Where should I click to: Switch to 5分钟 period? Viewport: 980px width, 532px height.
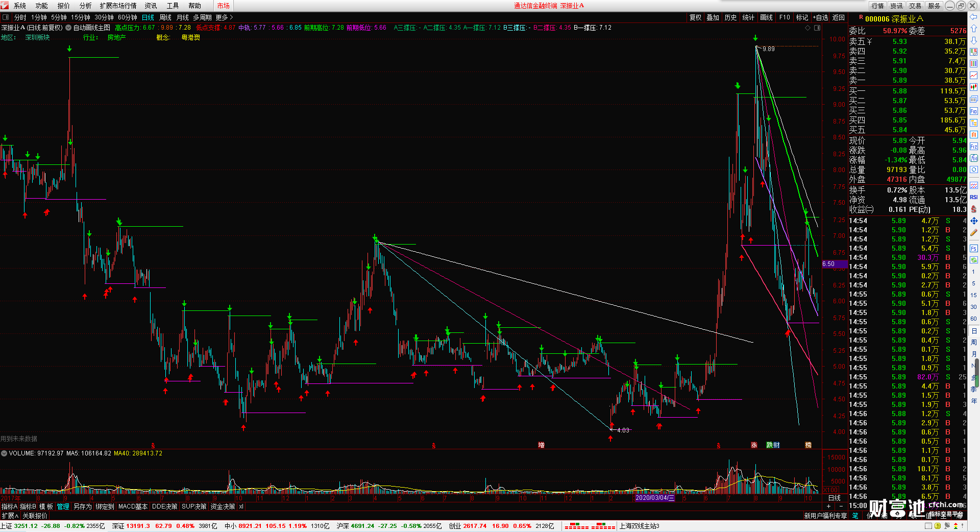59,17
